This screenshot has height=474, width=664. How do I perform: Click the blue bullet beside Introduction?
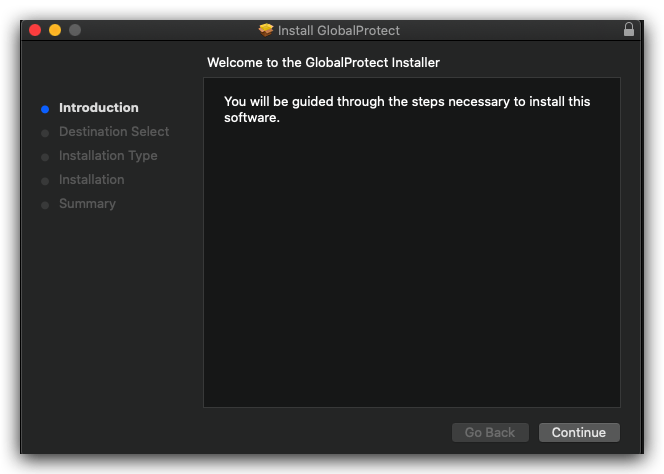[x=45, y=109]
